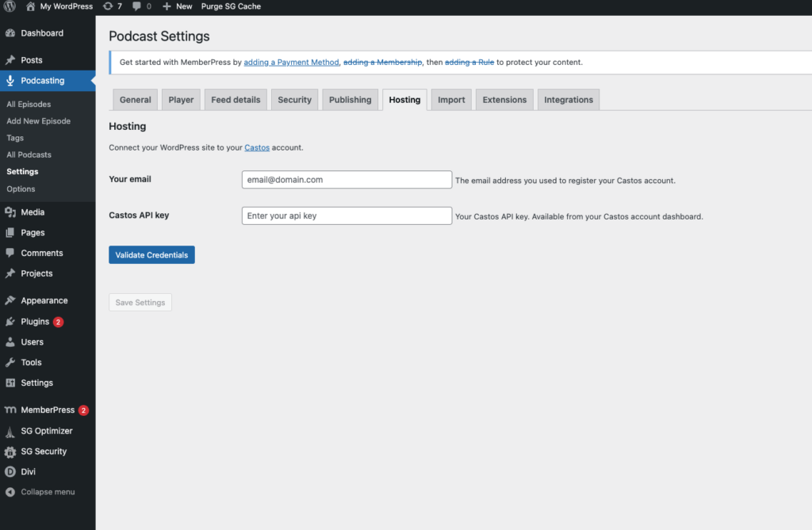Screen dimensions: 812x530
Task: Open the Tools menu label
Action: point(31,363)
